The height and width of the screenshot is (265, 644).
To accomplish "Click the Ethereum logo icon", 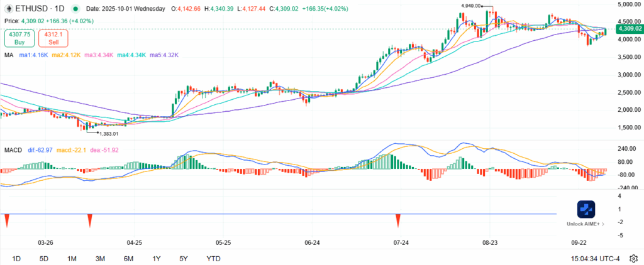I will [9, 9].
